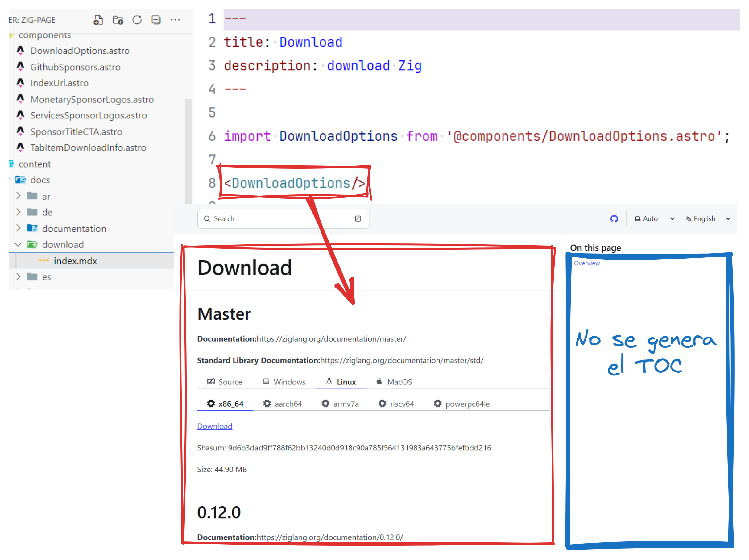Click the magnifier icon in the Search box
This screenshot has height=560, width=749.
pyautogui.click(x=207, y=219)
